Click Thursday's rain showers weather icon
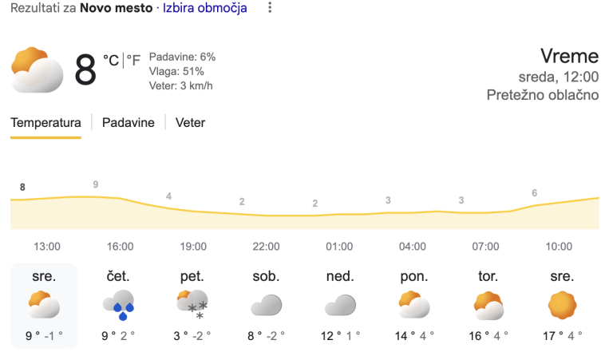 (x=119, y=304)
